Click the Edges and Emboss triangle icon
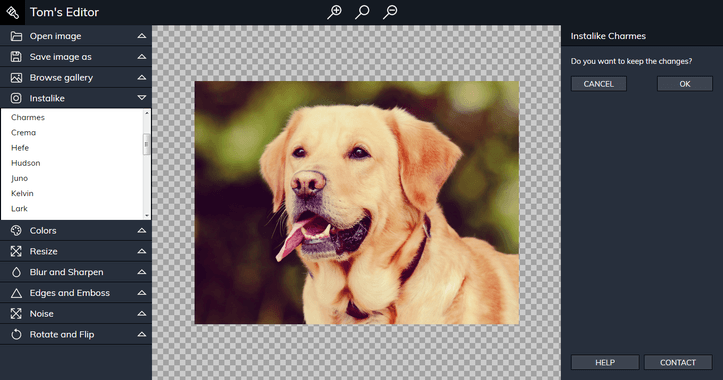 (16, 293)
